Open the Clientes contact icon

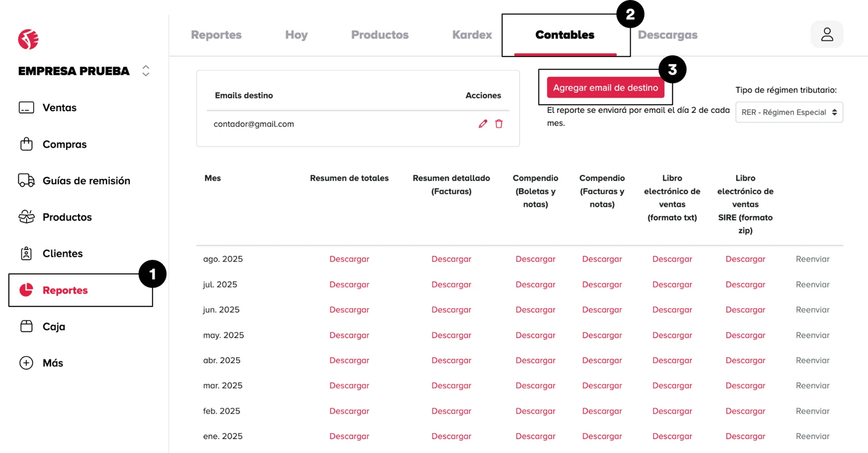[27, 253]
